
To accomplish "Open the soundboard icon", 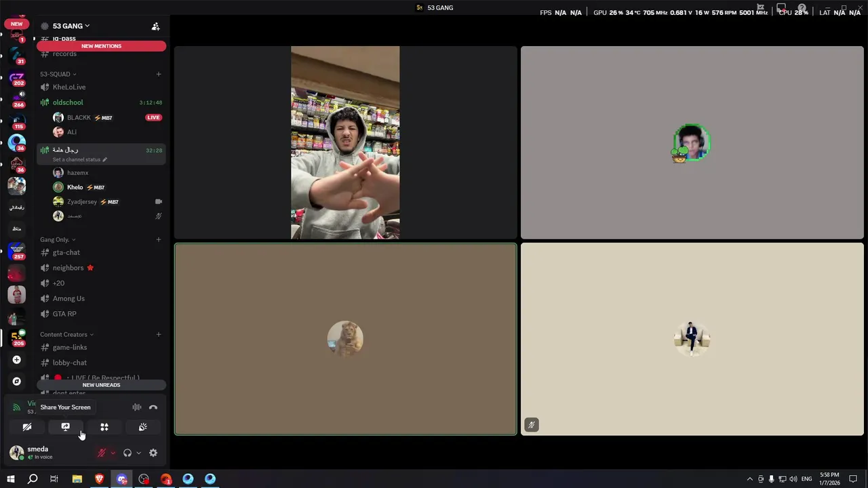I will pos(143,427).
